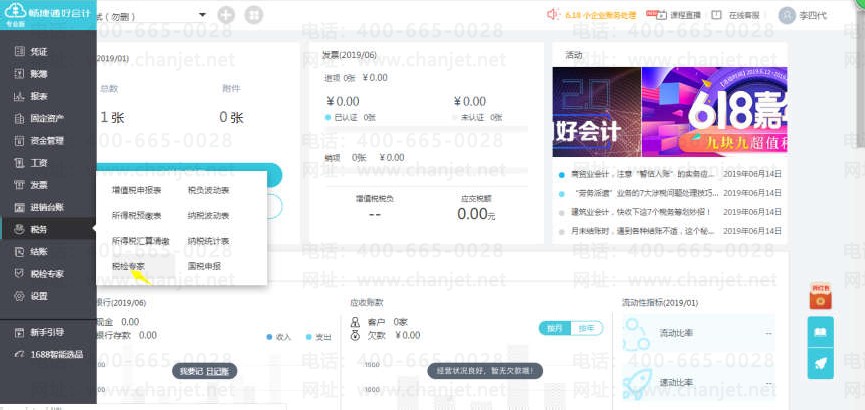Click the gray plus add-account icon
Screen dimensions: 865x410
[226, 15]
